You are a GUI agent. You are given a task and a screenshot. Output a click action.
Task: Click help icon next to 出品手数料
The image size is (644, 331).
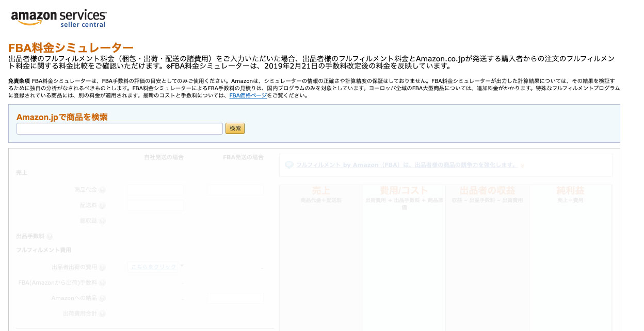coord(50,237)
